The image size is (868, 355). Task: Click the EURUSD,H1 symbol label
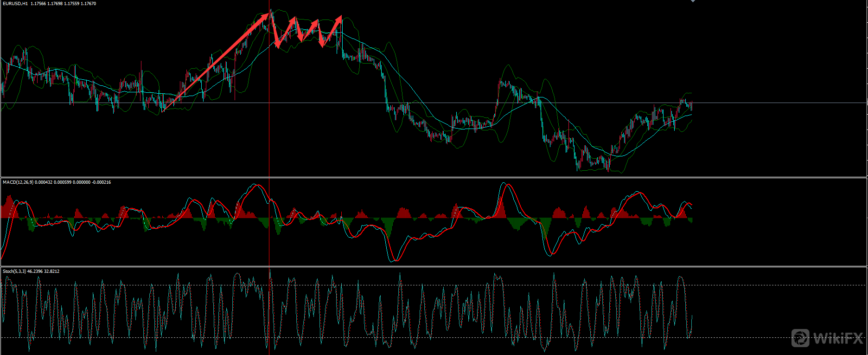pos(15,4)
